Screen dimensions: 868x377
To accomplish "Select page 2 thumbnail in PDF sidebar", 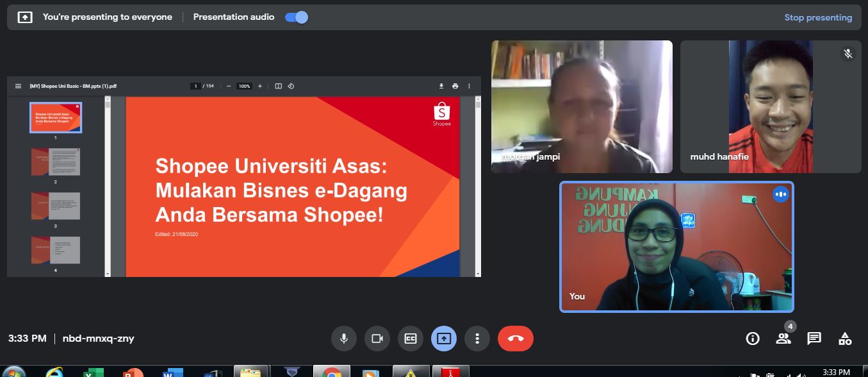I will click(56, 162).
